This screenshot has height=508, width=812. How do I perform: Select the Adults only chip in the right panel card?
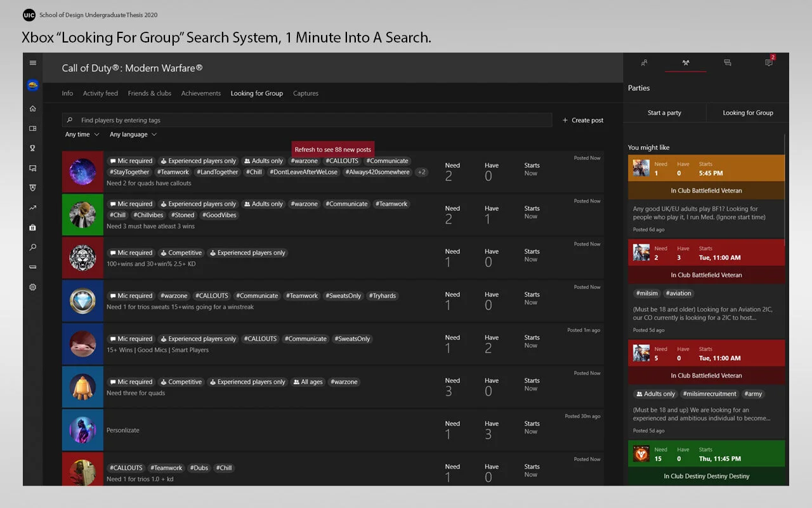[655, 394]
